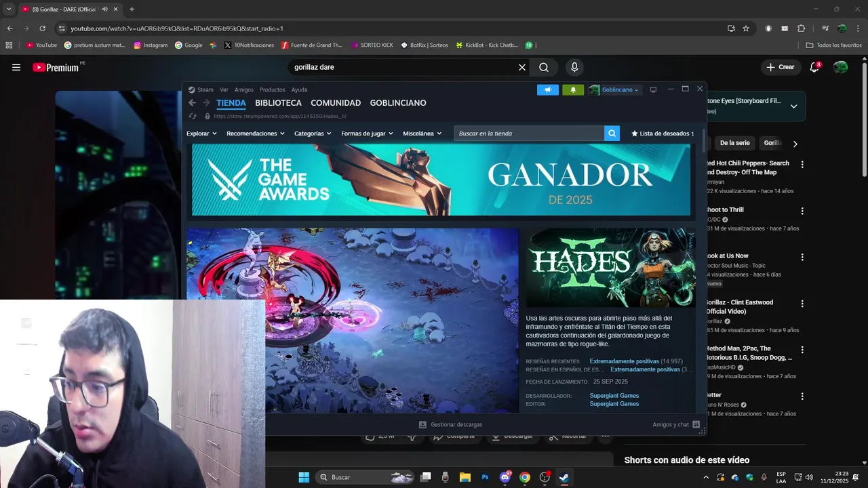Clear the YouTube search text with X
This screenshot has height=488, width=868.
(522, 67)
